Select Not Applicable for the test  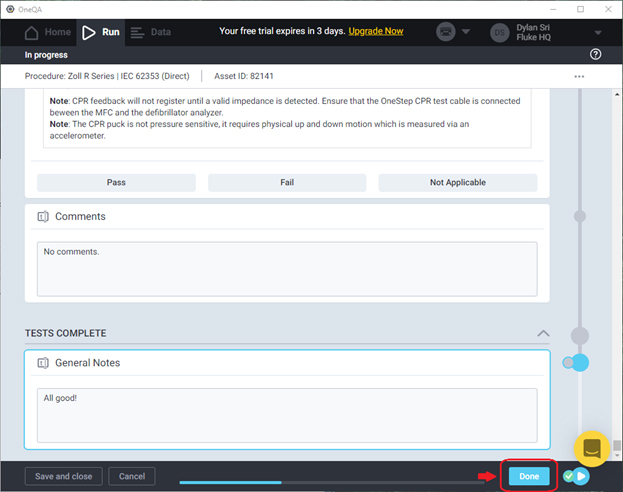[x=457, y=183]
